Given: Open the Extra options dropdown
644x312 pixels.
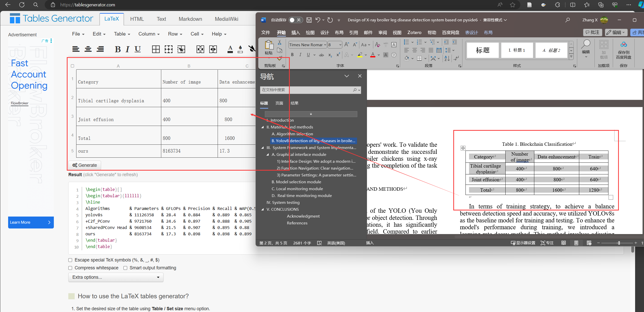Looking at the screenshot, I should coord(116,277).
